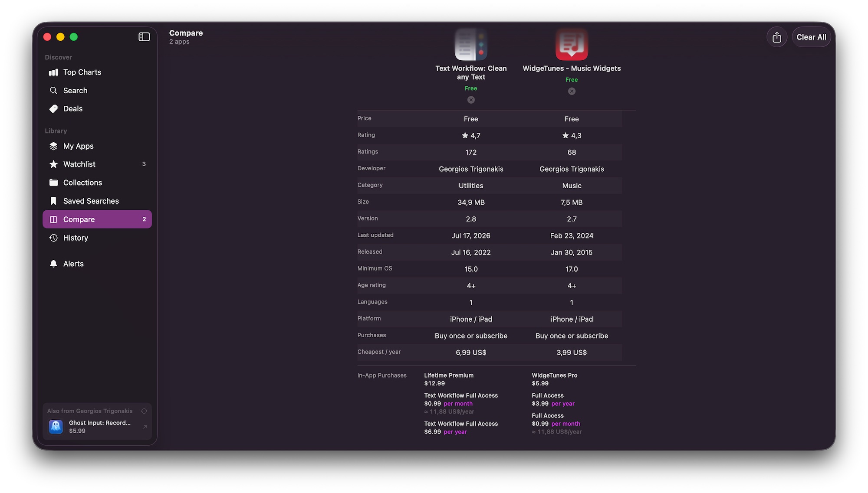Open the Watchlist section
868x493 pixels.
(x=97, y=164)
